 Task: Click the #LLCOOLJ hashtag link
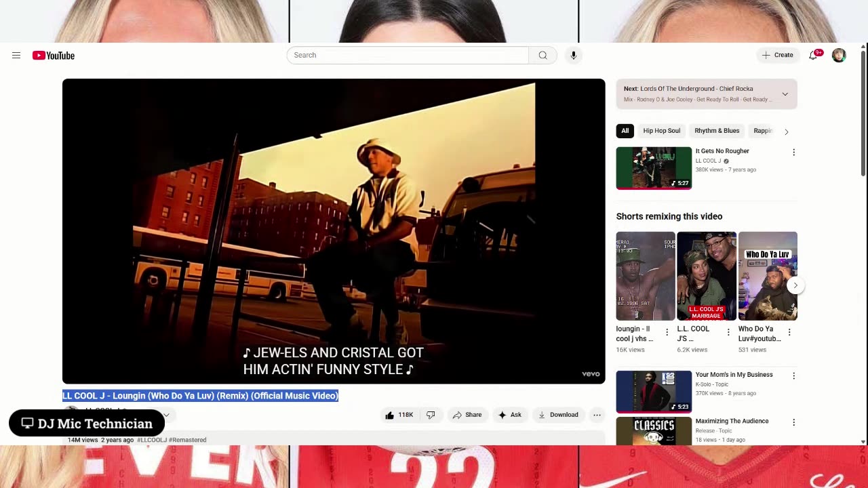[x=152, y=440]
